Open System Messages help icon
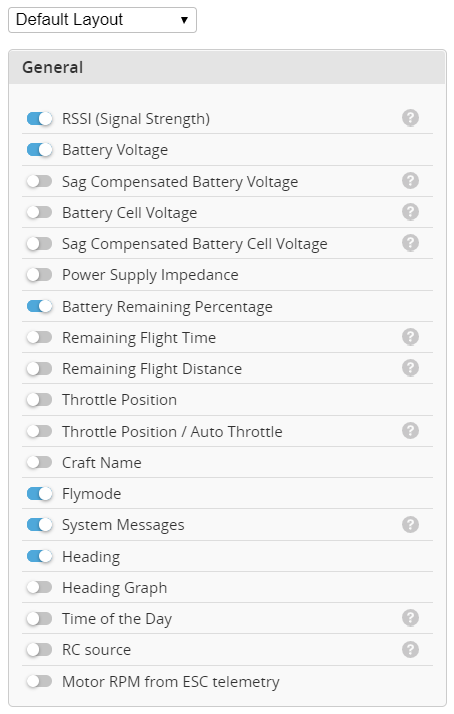 tap(410, 525)
